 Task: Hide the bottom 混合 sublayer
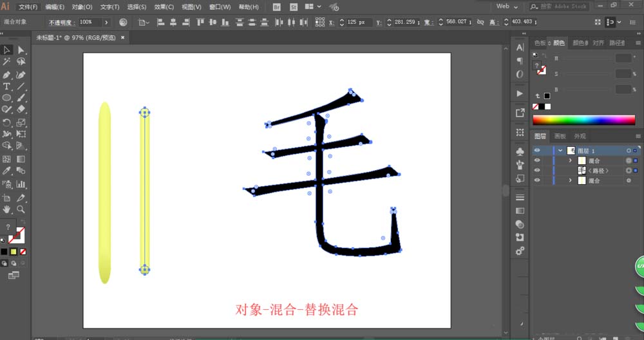pyautogui.click(x=537, y=180)
